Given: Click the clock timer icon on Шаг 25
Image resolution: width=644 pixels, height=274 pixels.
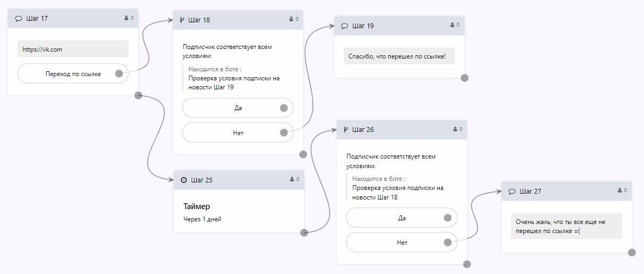Looking at the screenshot, I should 184,180.
